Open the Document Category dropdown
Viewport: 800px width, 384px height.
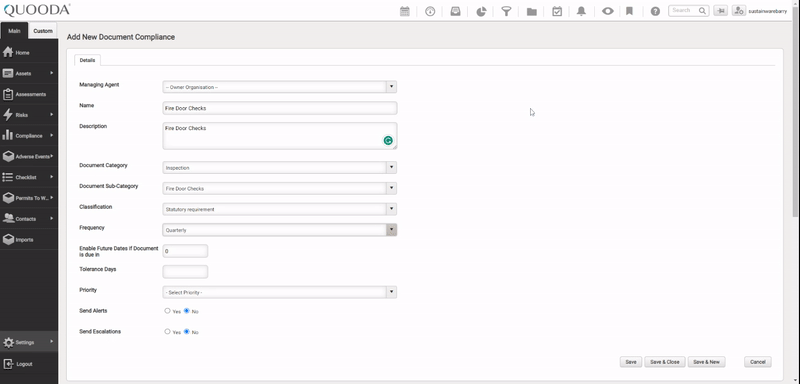click(280, 167)
